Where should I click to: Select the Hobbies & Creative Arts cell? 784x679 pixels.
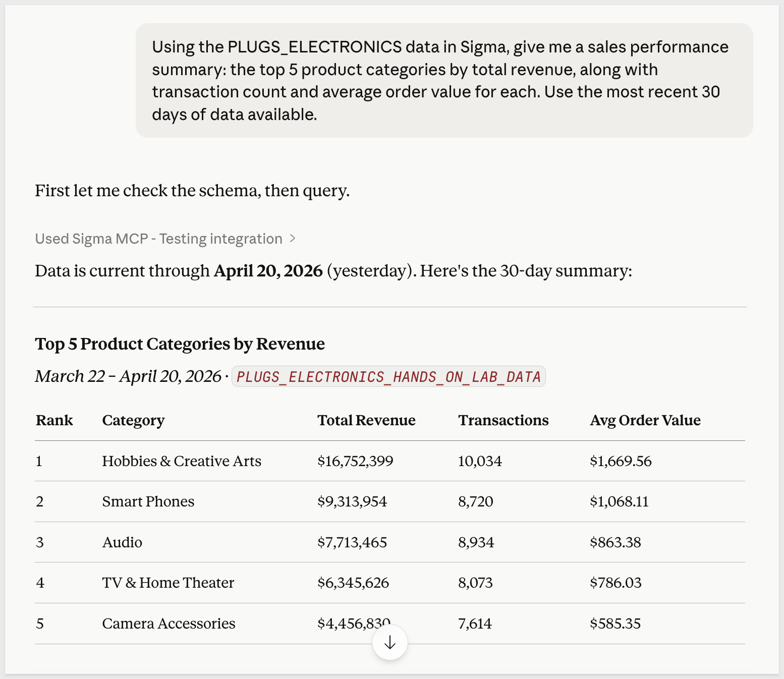coord(182,461)
